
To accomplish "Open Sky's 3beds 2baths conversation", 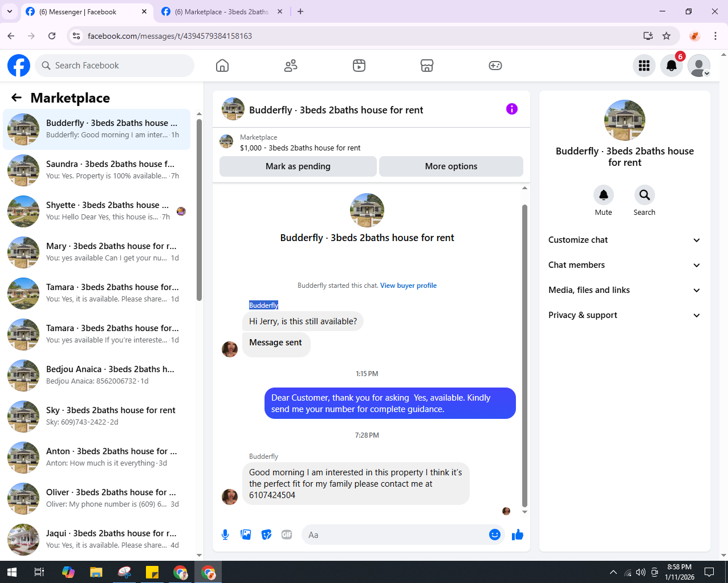I will coord(97,417).
